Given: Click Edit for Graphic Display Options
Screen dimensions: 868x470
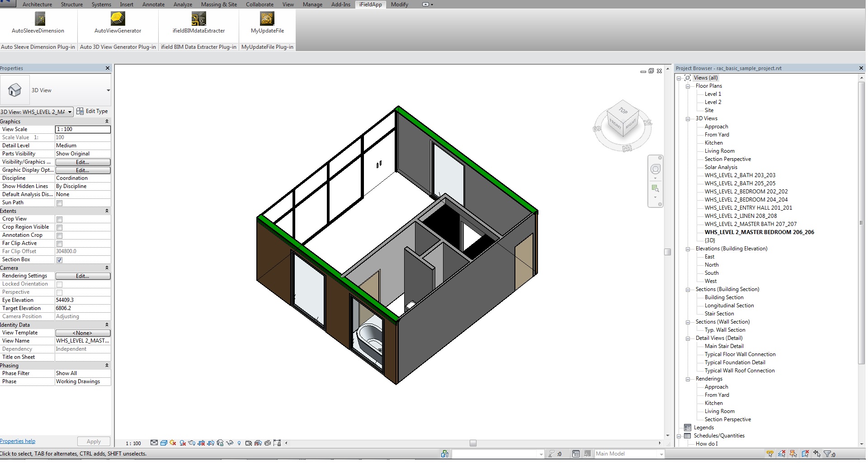Looking at the screenshot, I should (83, 170).
